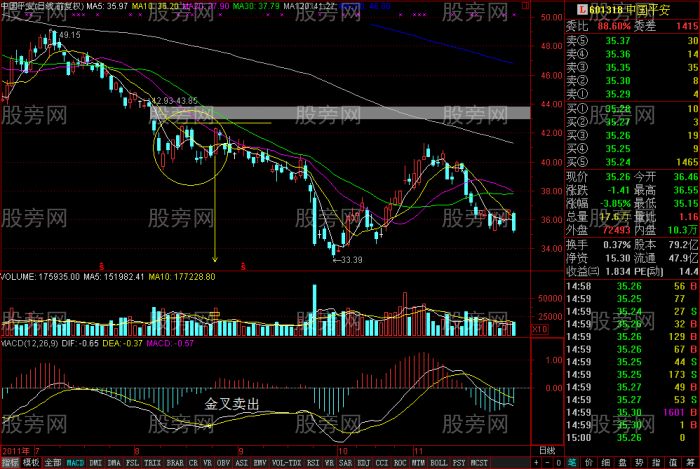Viewport: 700px width, 469px height.
Task: Click the 日线 period label
Action: pyautogui.click(x=547, y=450)
